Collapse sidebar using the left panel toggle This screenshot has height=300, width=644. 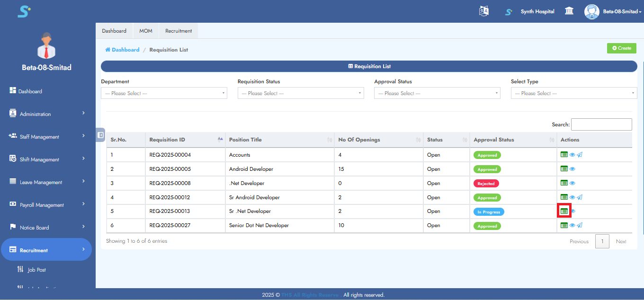100,135
